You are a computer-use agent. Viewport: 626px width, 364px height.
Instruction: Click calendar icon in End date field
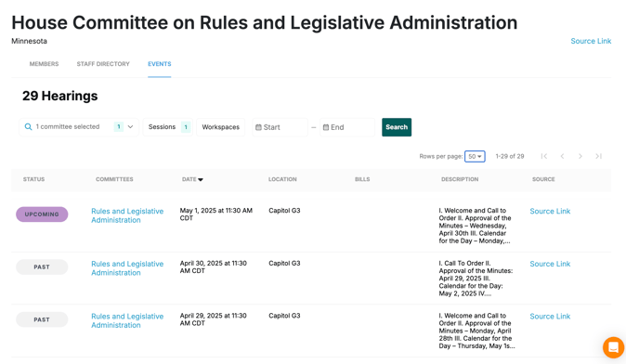[326, 127]
